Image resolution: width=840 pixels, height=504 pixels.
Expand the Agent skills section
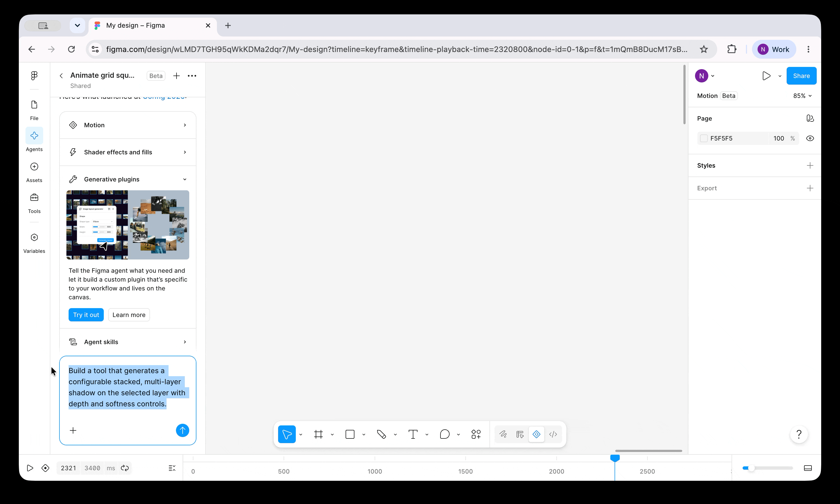tap(128, 342)
